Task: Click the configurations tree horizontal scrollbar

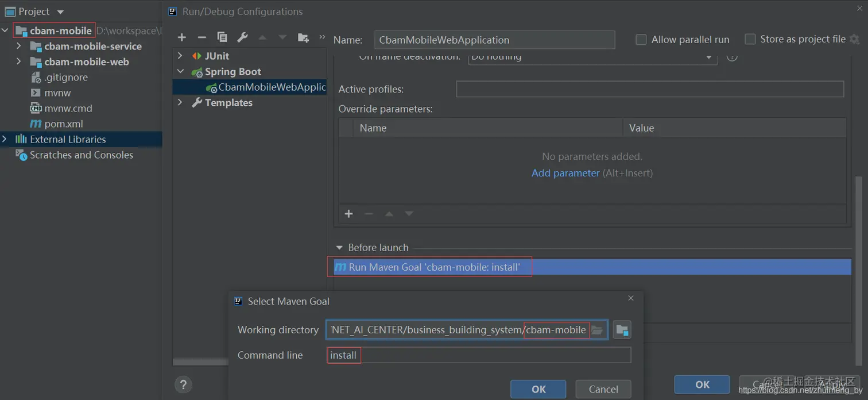Action: [201, 362]
